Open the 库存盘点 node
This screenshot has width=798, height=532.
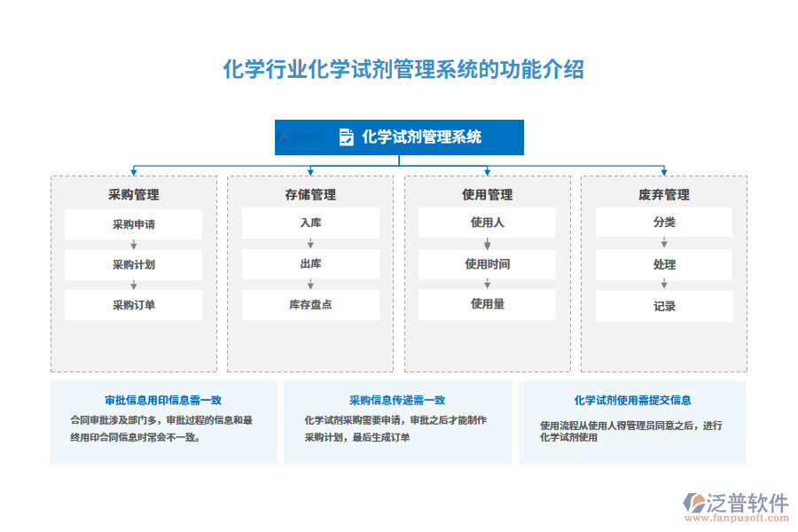pyautogui.click(x=310, y=305)
